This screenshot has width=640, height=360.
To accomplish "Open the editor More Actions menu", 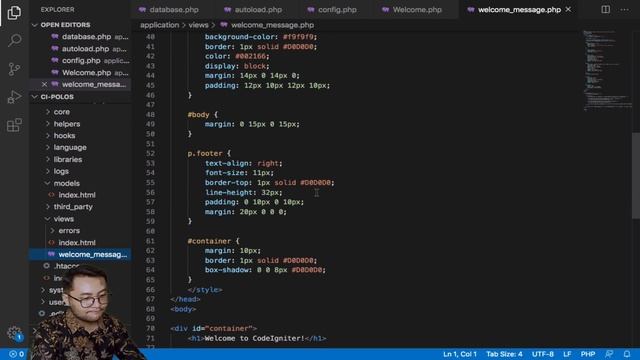I will coord(624,9).
